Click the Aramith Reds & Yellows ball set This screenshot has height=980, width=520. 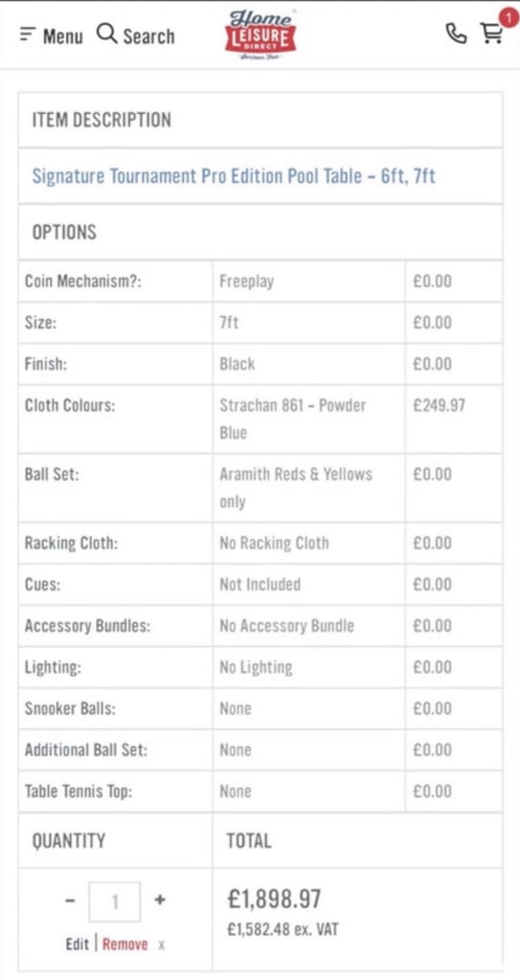[x=295, y=487]
